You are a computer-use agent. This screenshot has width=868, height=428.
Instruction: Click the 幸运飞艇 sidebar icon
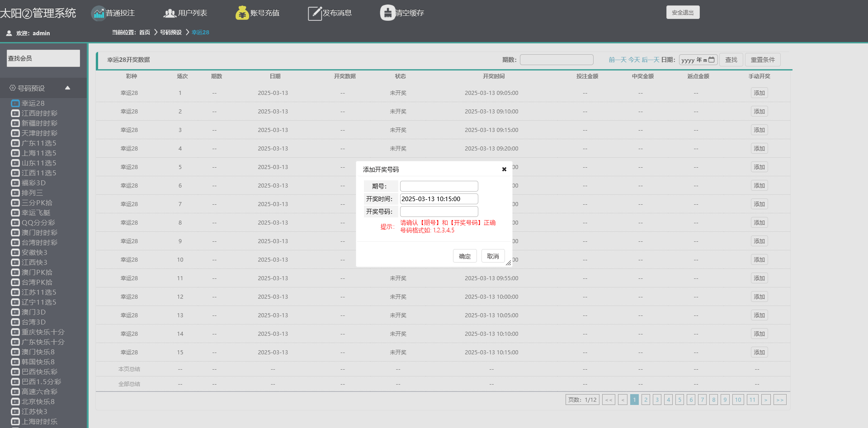point(15,212)
